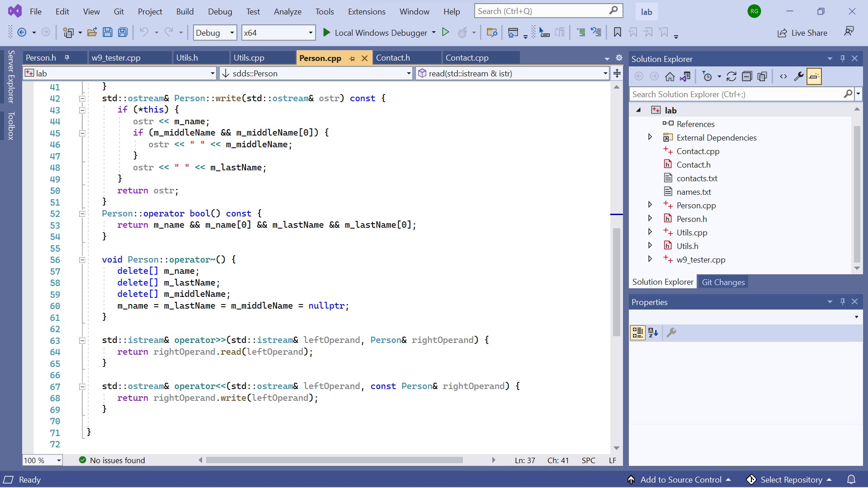Click the Live Share button
The height and width of the screenshot is (488, 868).
click(x=802, y=33)
